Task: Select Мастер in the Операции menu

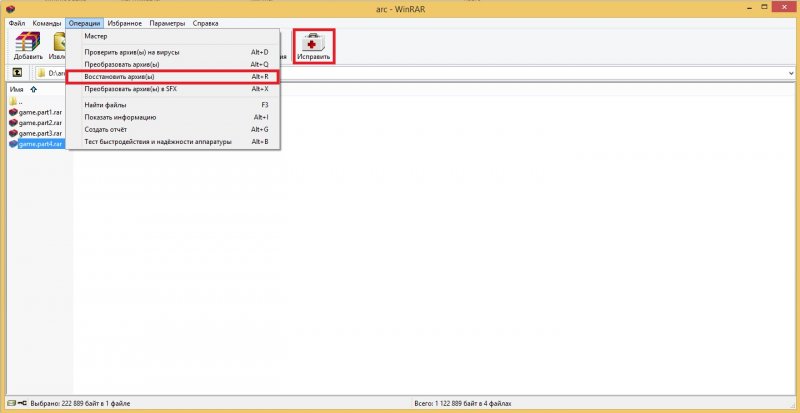Action: pyautogui.click(x=96, y=36)
